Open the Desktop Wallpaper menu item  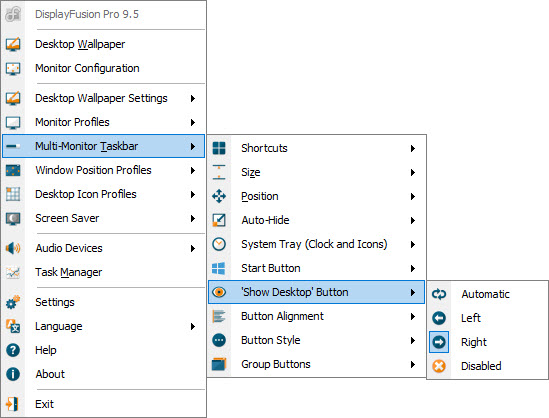coord(104,44)
